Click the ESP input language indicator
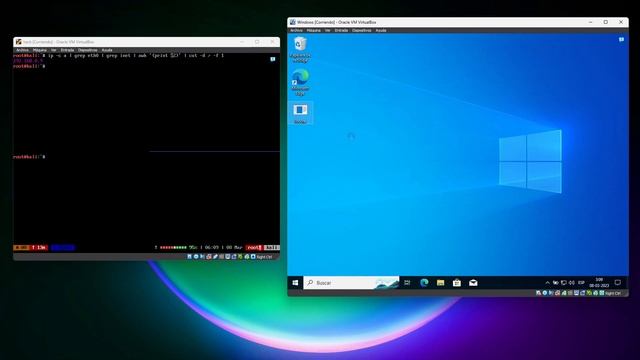This screenshot has height=360, width=640. coord(581,282)
